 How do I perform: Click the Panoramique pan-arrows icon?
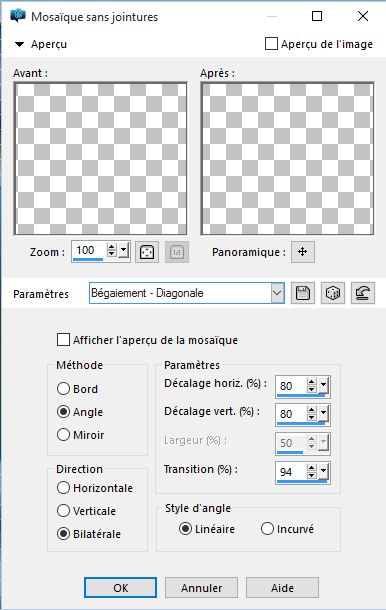[303, 252]
